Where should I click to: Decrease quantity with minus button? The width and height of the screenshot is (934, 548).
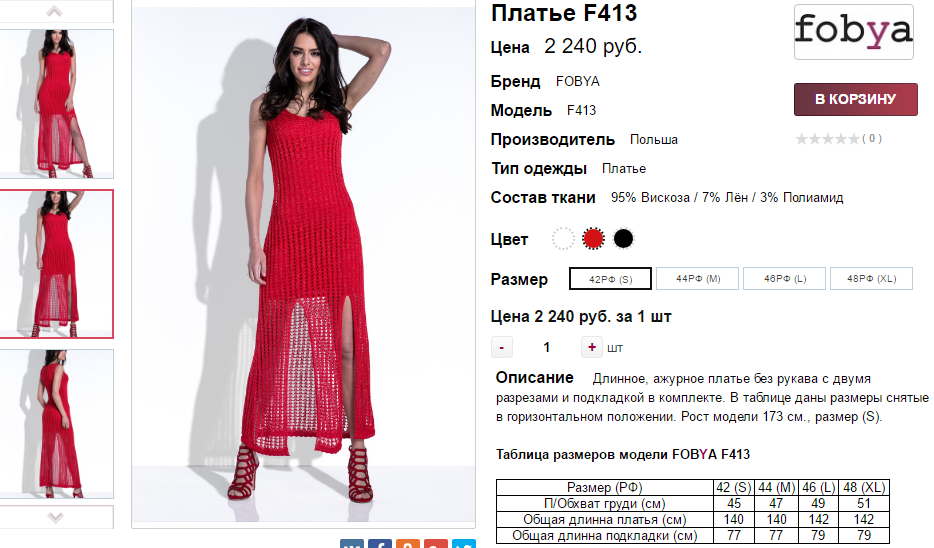point(502,347)
